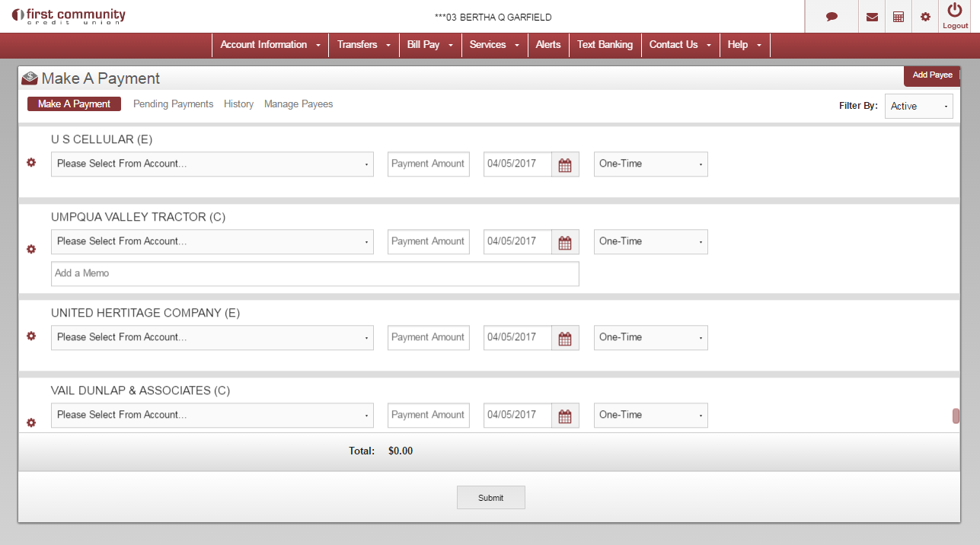980x545 pixels.
Task: Click date field for UMPQUA VALLEY TRACTOR
Action: tap(518, 242)
